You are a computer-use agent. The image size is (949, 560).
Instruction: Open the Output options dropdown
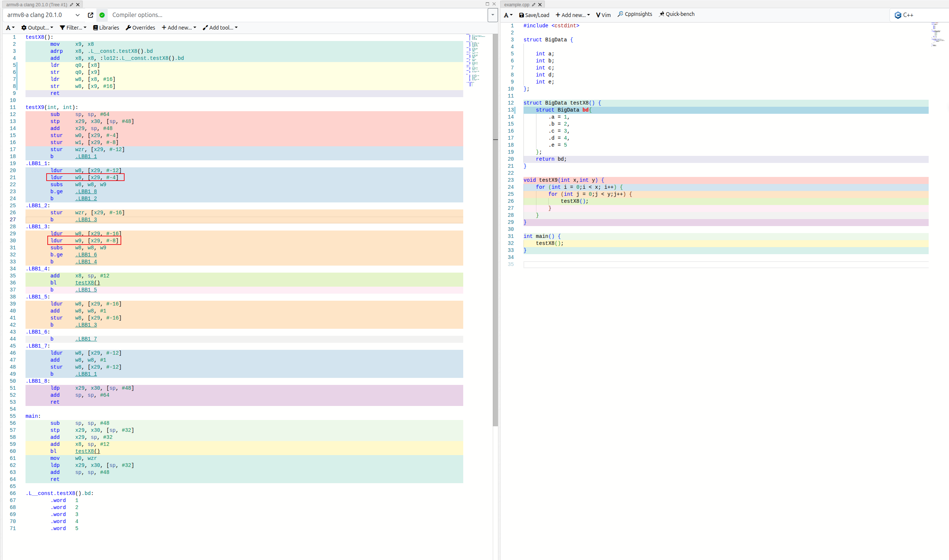click(x=37, y=28)
